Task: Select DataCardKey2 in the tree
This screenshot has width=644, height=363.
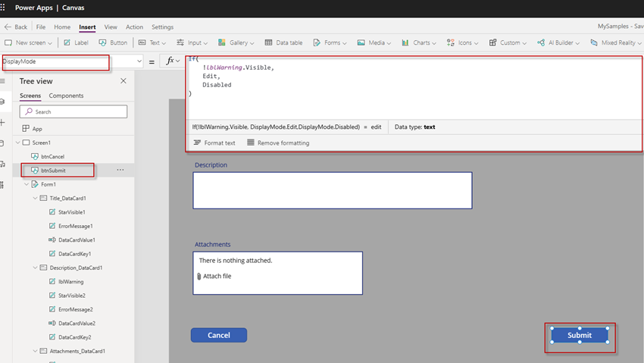Action: (x=75, y=337)
